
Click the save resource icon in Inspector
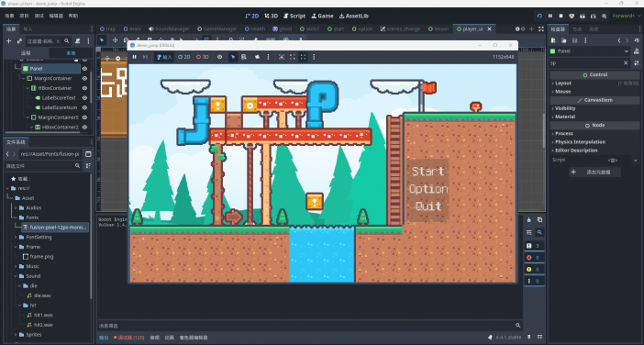574,40
